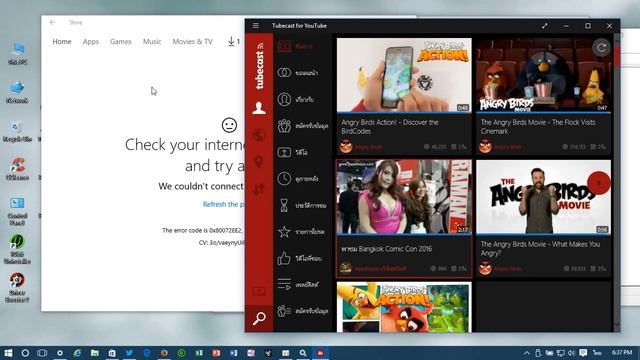Open the group of people subscriptions item
Image resolution: width=640 pixels, height=360 pixels.
[x=302, y=126]
